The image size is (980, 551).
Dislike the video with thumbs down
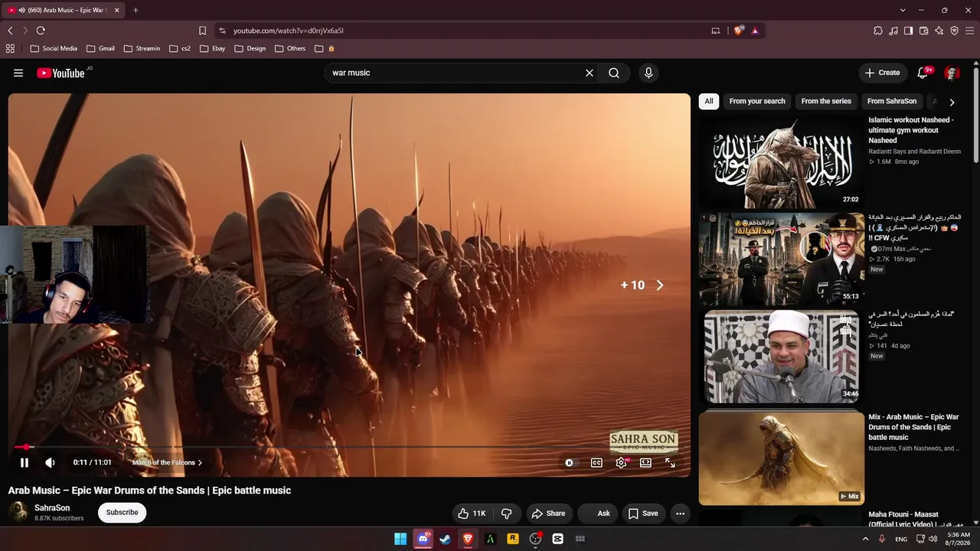506,514
